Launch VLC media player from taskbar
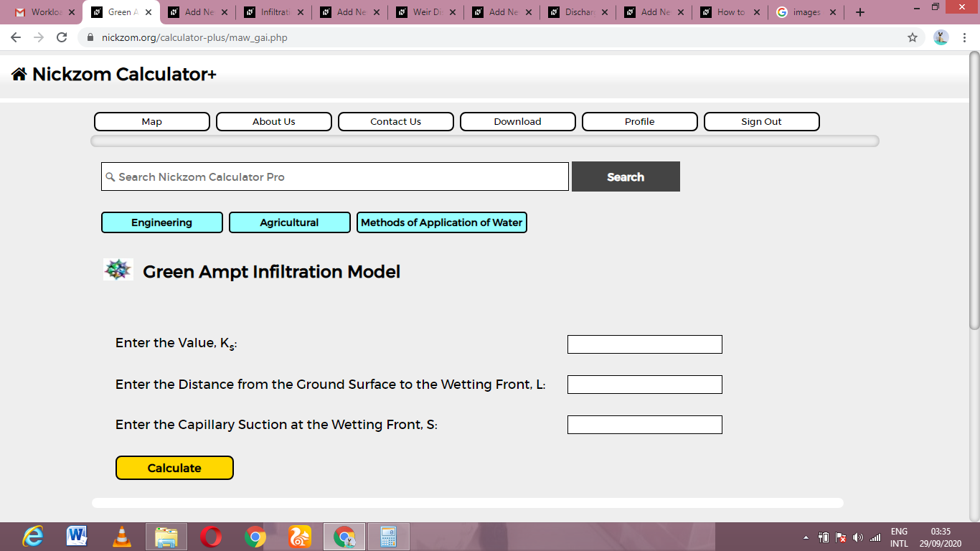Viewport: 980px width, 551px height. coord(122,537)
